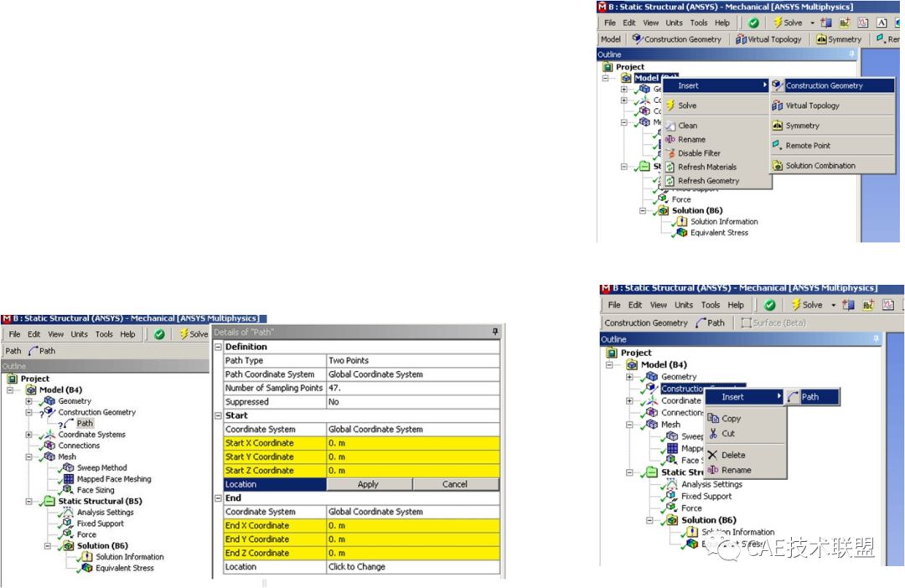Image resolution: width=905 pixels, height=588 pixels.
Task: Click the Sweep Method icon in the Path window tree
Action: [68, 467]
